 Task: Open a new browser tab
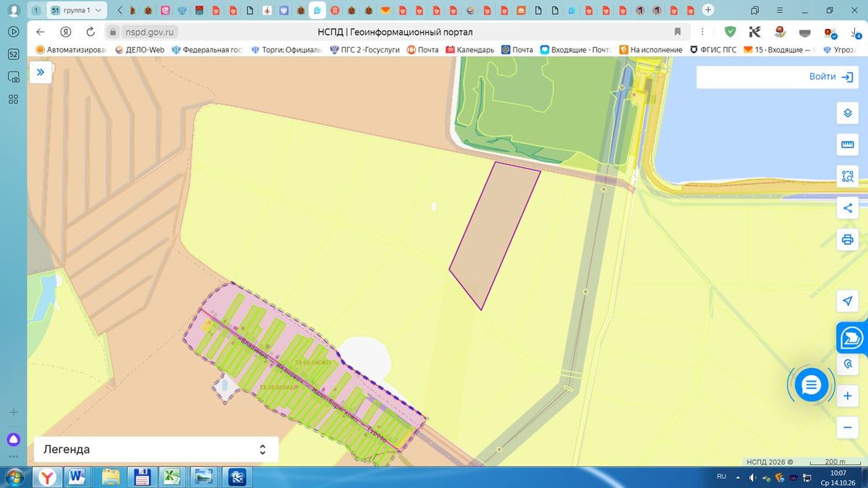tap(708, 10)
